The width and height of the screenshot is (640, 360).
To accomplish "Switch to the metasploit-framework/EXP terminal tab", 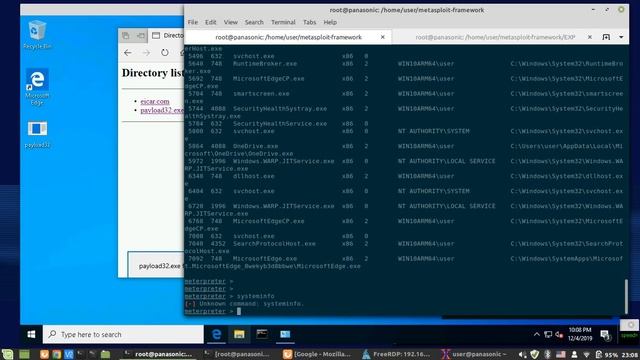I will (495, 37).
